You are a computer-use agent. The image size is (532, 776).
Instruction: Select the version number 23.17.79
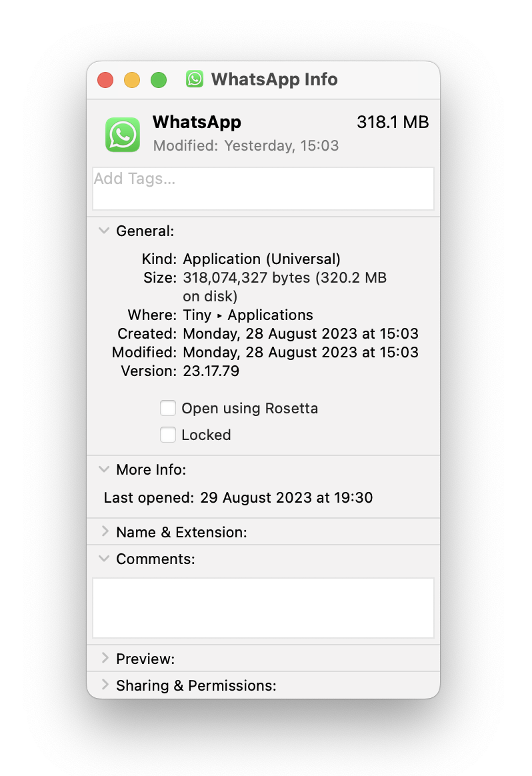click(x=211, y=371)
